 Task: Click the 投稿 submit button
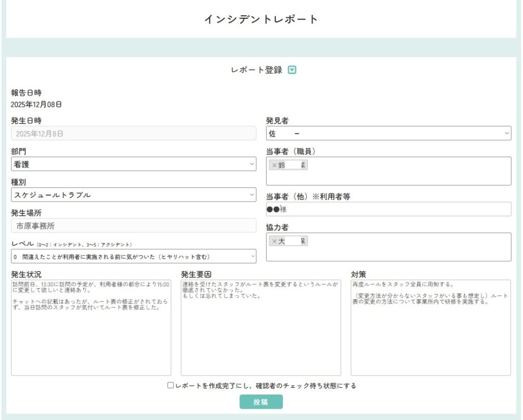pos(261,402)
